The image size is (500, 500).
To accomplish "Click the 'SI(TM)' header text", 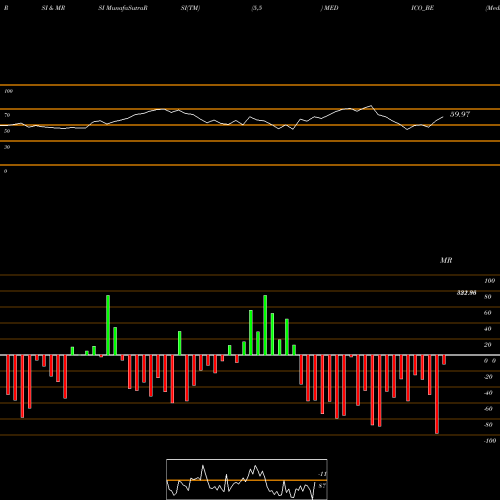I will [190, 8].
